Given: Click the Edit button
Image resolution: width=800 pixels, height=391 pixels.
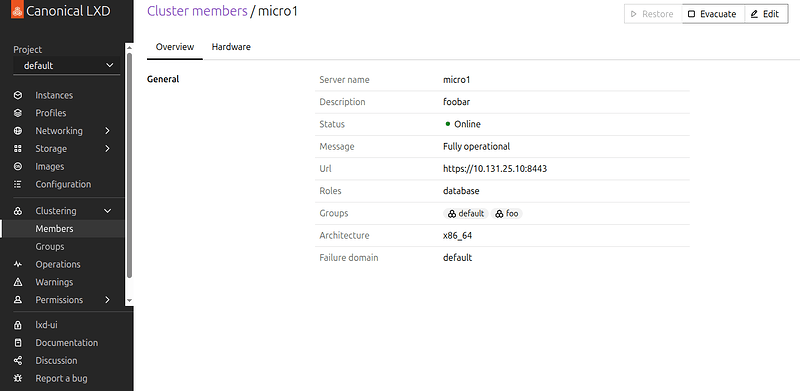Looking at the screenshot, I should coord(766,14).
